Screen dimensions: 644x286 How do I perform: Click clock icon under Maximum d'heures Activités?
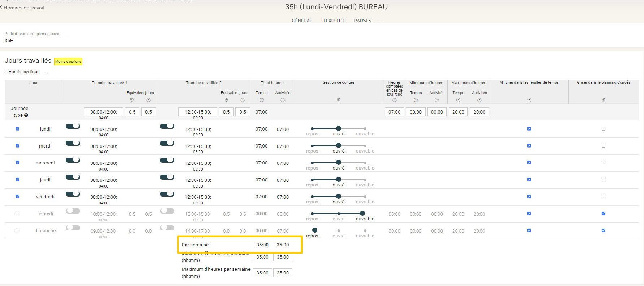(x=479, y=100)
